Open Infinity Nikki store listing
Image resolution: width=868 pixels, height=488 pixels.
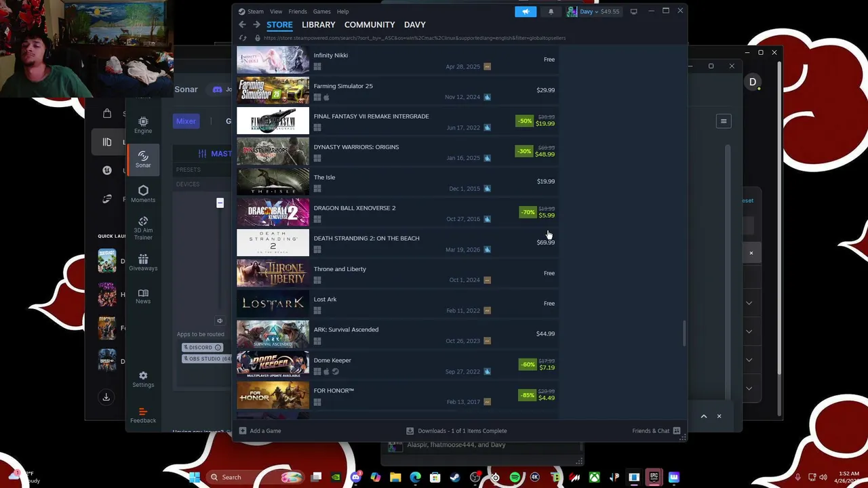pos(397,60)
